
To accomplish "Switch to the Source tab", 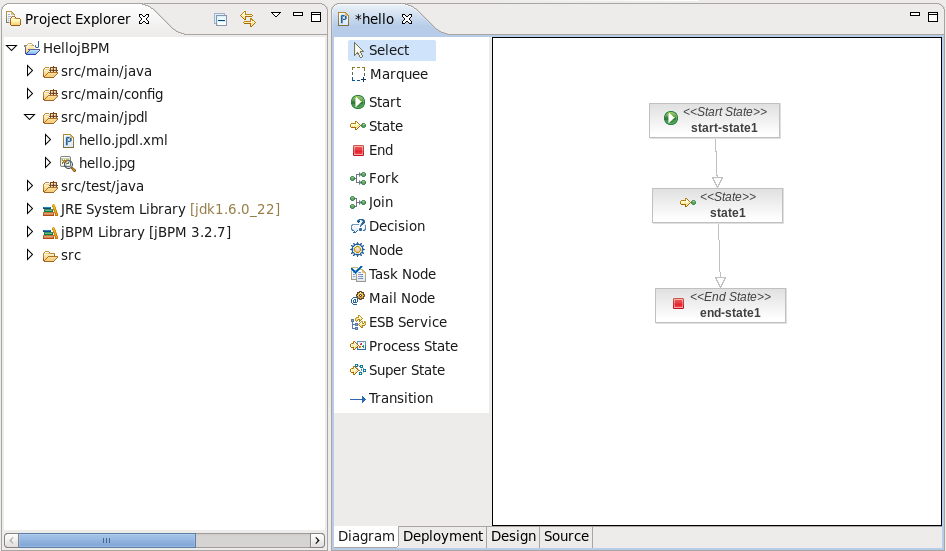I will tap(566, 536).
